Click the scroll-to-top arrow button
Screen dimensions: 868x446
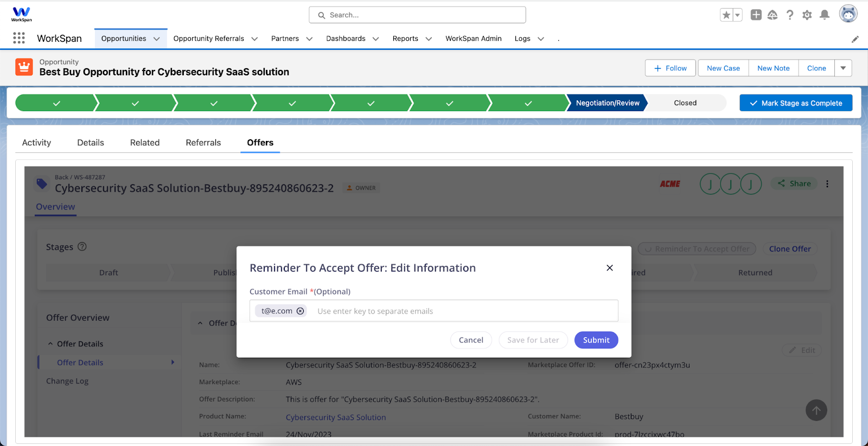tap(816, 410)
